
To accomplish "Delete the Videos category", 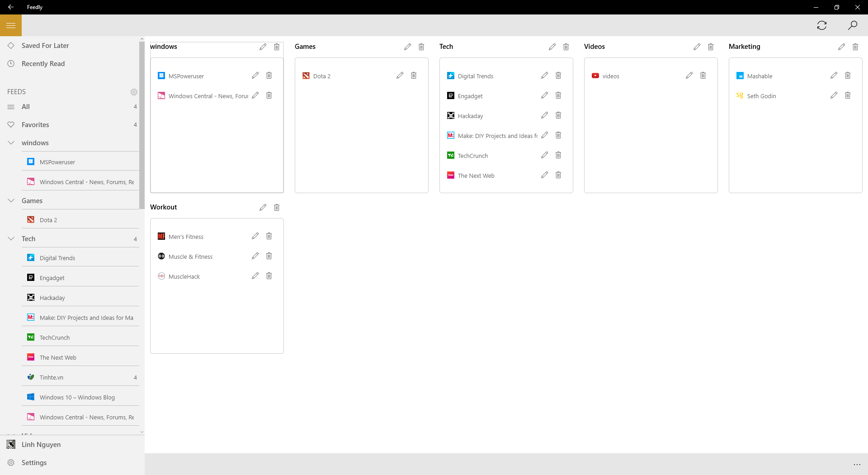I will coord(711,47).
